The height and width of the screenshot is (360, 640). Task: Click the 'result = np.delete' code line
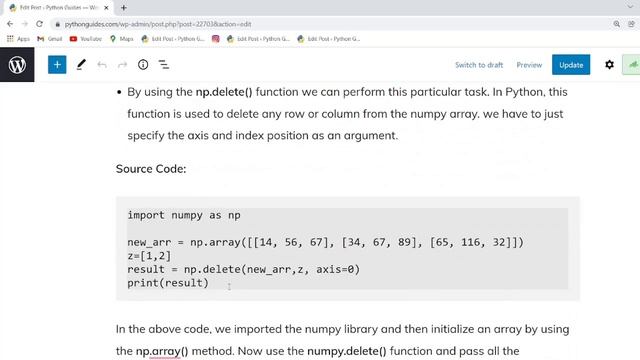click(244, 269)
